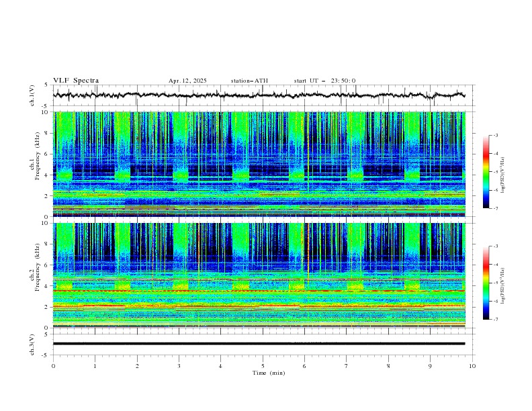Viewport: 532px width, 411px height.
Task: Click the ch.2 spectrogram color bar
Action: 486,283
